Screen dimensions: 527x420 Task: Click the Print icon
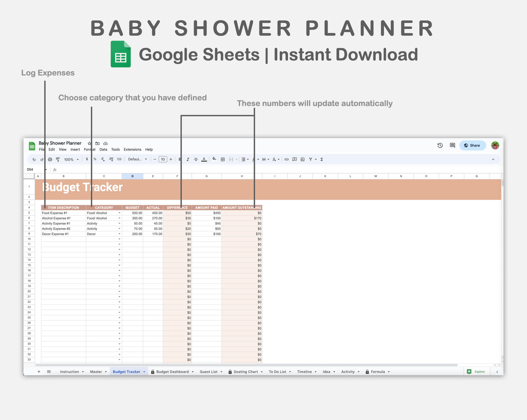click(50, 160)
